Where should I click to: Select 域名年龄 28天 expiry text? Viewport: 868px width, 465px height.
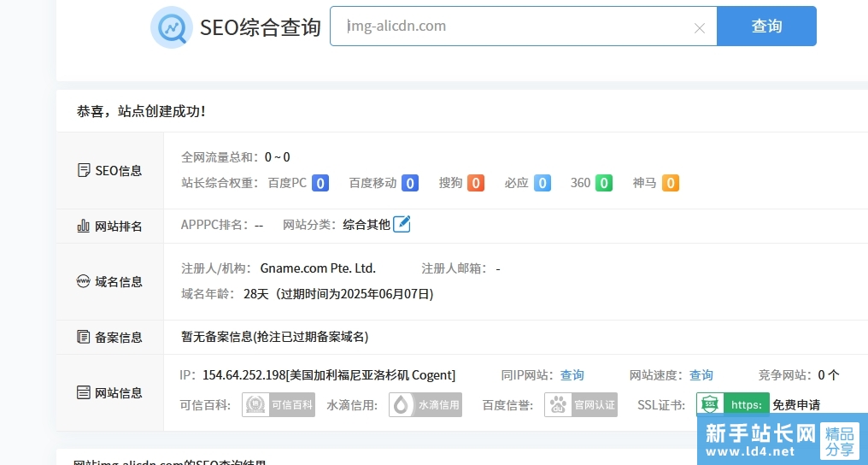[338, 294]
